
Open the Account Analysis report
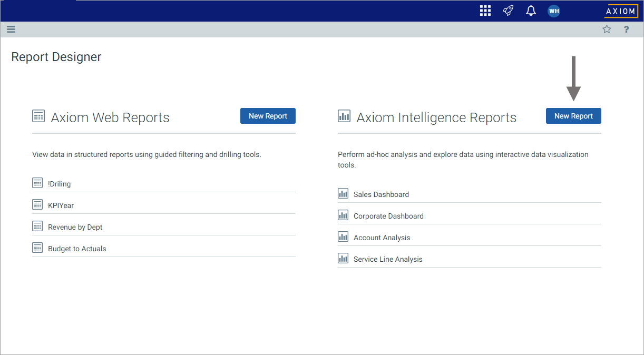click(382, 238)
